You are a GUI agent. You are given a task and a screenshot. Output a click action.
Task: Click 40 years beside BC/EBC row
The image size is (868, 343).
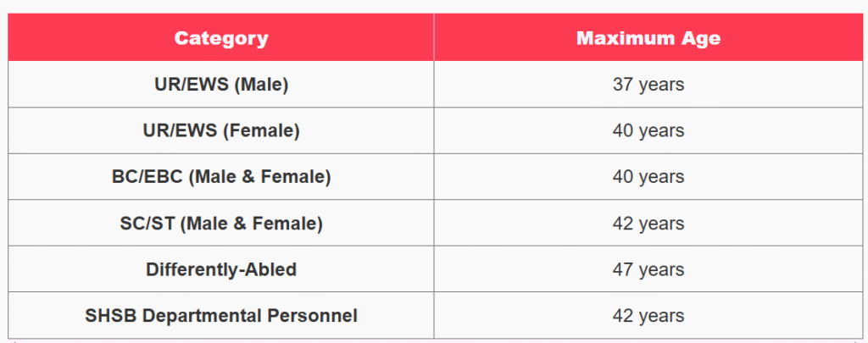tap(648, 177)
